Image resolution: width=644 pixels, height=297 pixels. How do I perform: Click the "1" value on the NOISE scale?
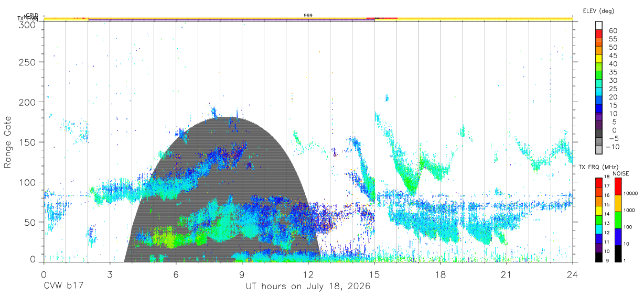[625, 260]
